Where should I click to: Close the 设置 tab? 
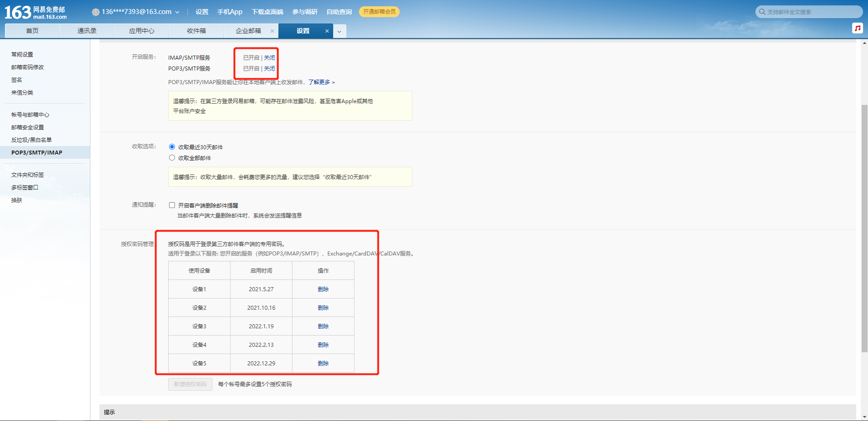click(327, 31)
